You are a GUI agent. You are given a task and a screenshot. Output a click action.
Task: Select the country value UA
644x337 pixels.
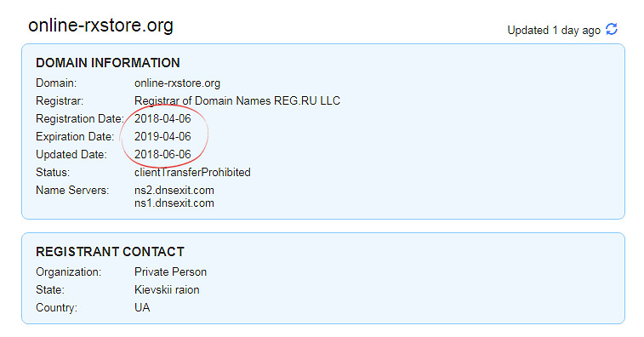(x=142, y=308)
